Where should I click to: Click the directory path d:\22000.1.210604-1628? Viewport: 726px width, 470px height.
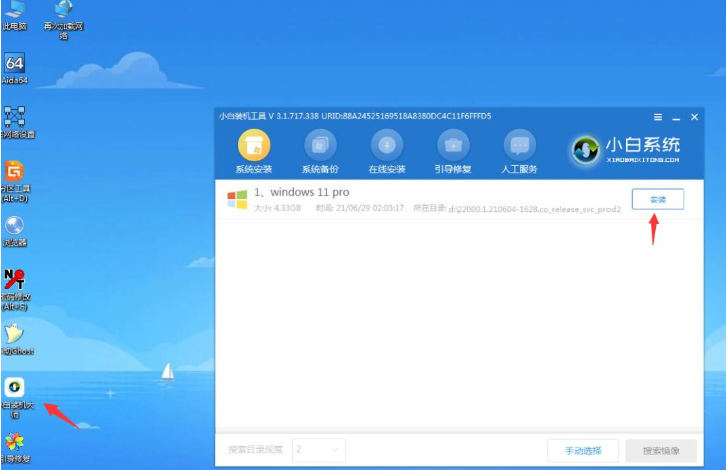[535, 209]
